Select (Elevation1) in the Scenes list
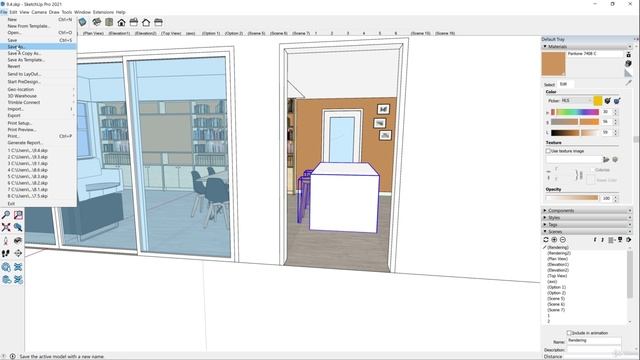Image resolution: width=640 pixels, height=360 pixels. (558, 264)
